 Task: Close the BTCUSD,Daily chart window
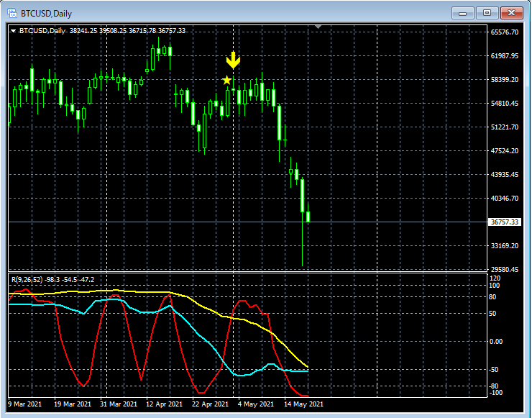pyautogui.click(x=511, y=12)
